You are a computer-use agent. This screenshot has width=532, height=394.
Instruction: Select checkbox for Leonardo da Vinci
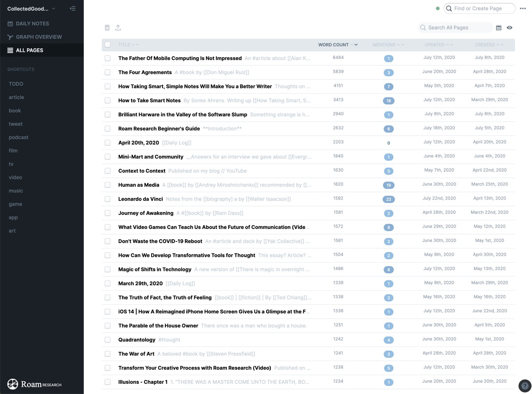tap(108, 199)
